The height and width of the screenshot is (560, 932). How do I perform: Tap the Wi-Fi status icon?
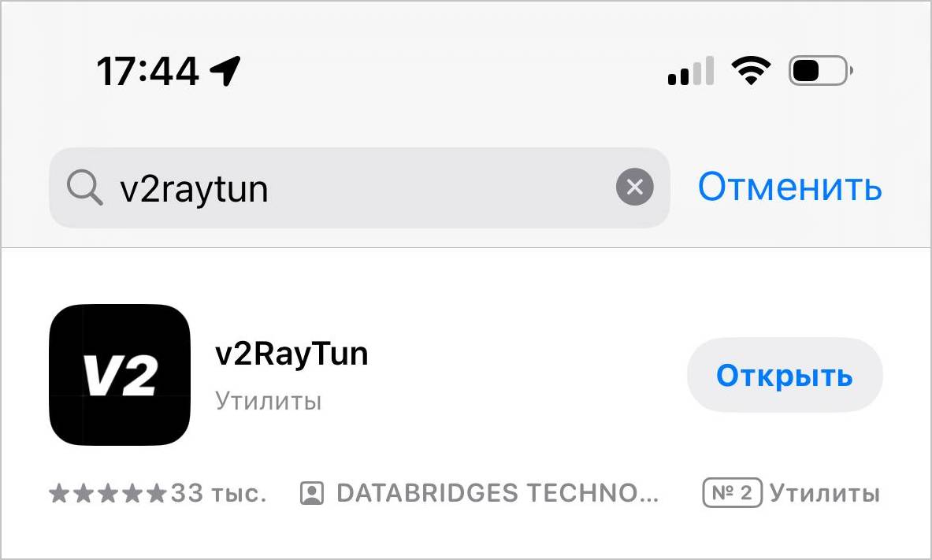click(x=751, y=71)
